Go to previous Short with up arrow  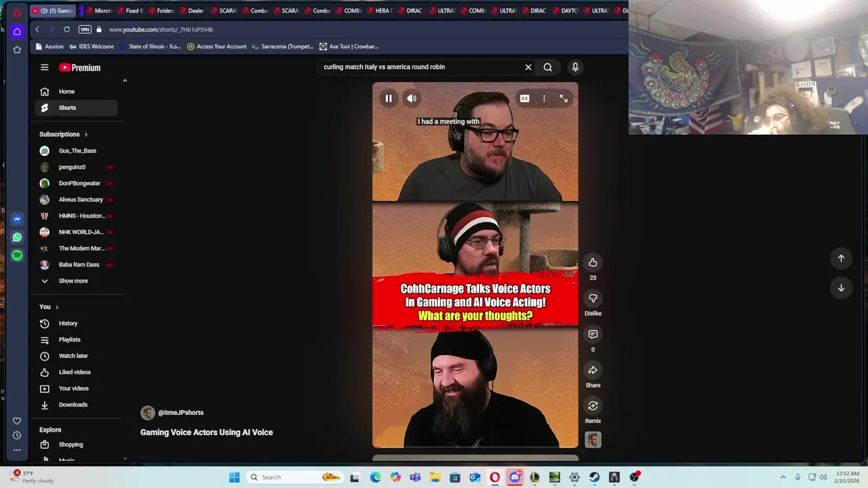coord(841,258)
